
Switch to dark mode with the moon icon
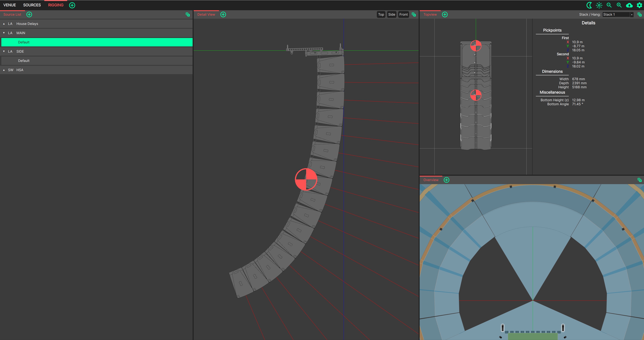(x=589, y=5)
